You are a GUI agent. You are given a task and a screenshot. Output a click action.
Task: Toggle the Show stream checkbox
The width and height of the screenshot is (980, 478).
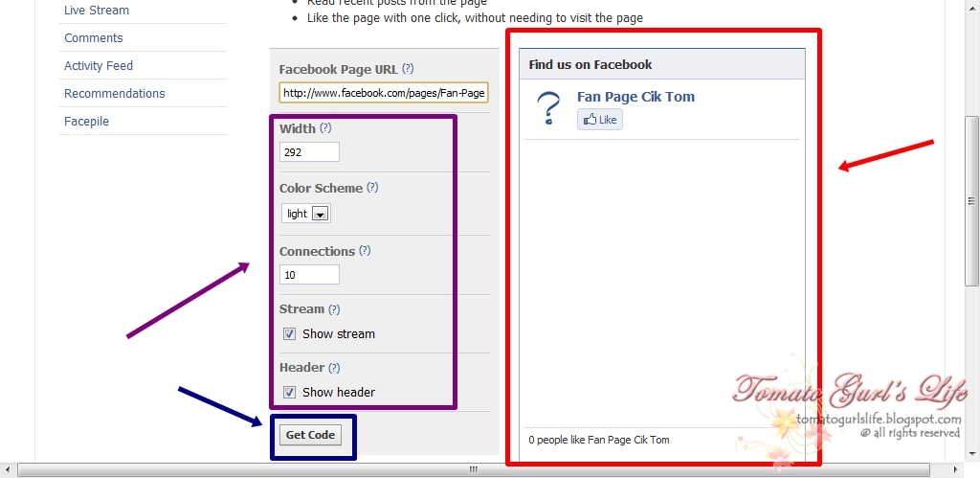coord(289,333)
